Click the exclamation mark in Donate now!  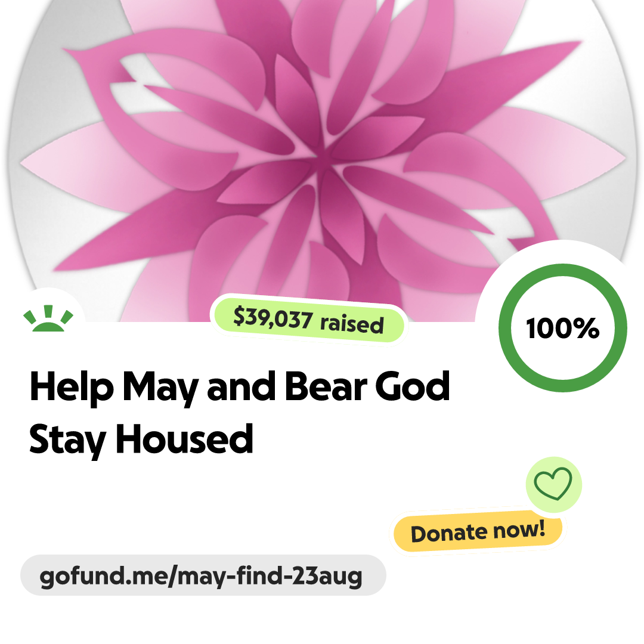pos(541,528)
